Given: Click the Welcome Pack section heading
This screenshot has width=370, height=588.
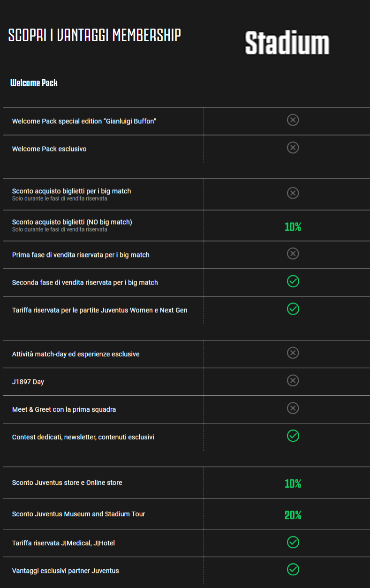Looking at the screenshot, I should pyautogui.click(x=34, y=83).
